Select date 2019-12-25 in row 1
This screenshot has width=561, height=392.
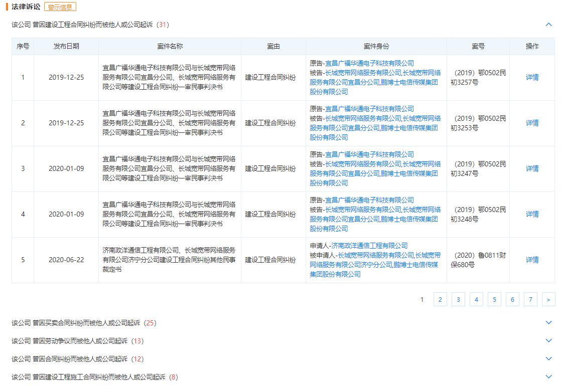coord(66,77)
